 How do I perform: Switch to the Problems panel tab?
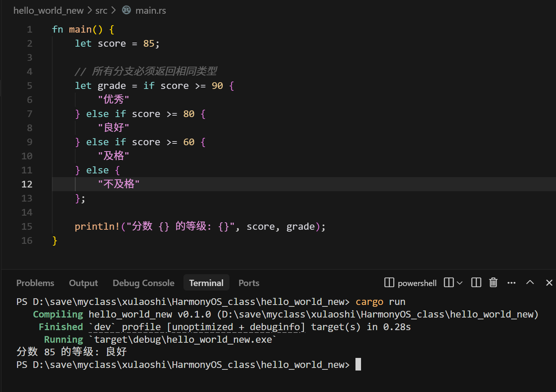pos(35,283)
